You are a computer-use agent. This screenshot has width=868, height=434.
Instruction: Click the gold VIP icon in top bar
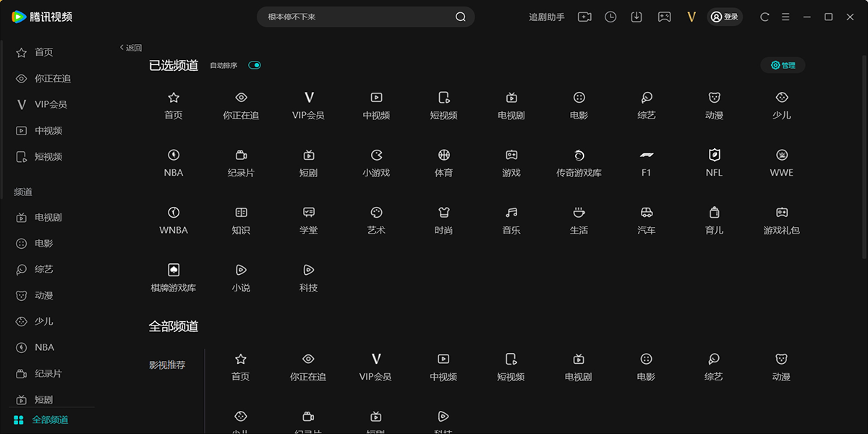pos(691,17)
